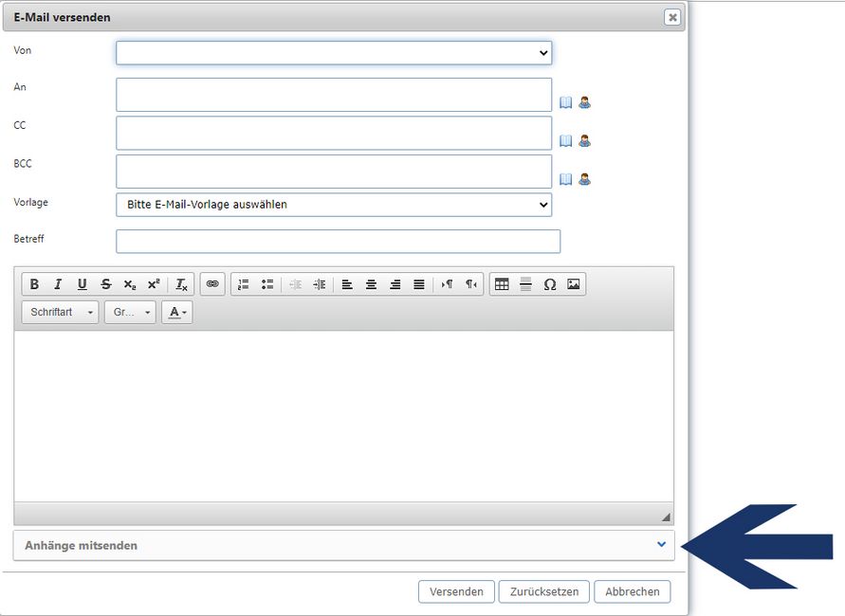
Task: Open the Vorlage email template dropdown
Action: [334, 205]
